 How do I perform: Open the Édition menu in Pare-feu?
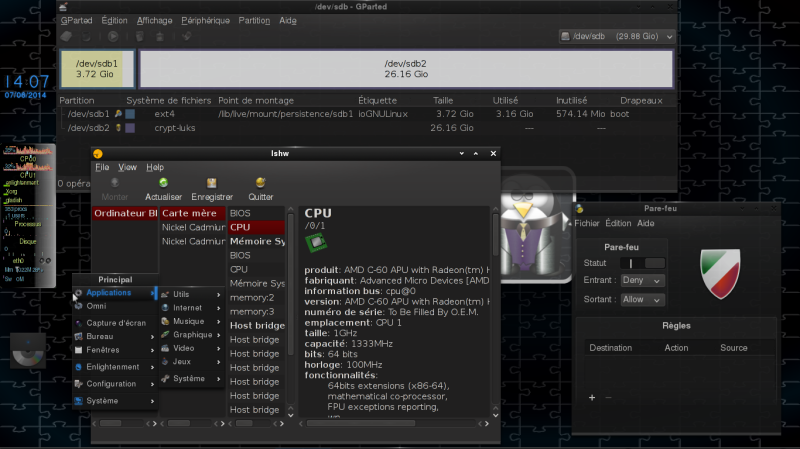tap(618, 223)
